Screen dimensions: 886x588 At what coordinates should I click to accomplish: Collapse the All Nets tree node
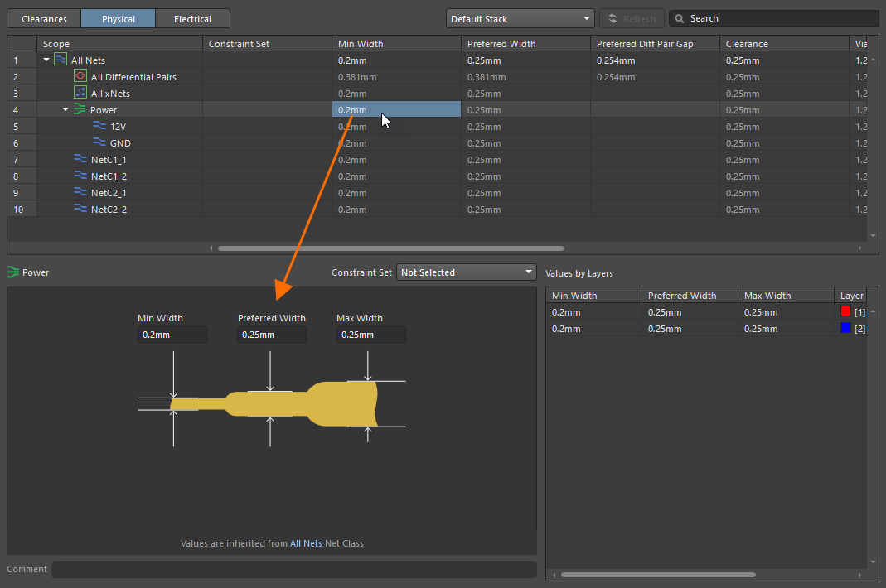coord(46,60)
